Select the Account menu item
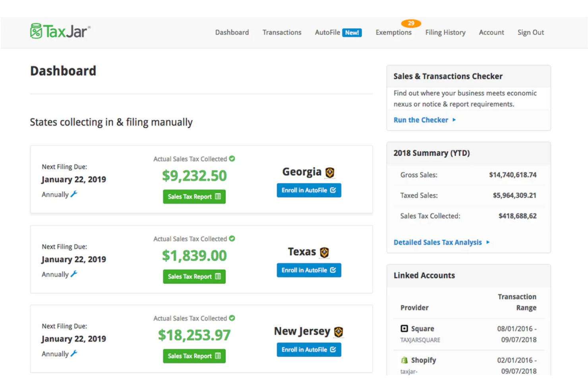 click(491, 32)
